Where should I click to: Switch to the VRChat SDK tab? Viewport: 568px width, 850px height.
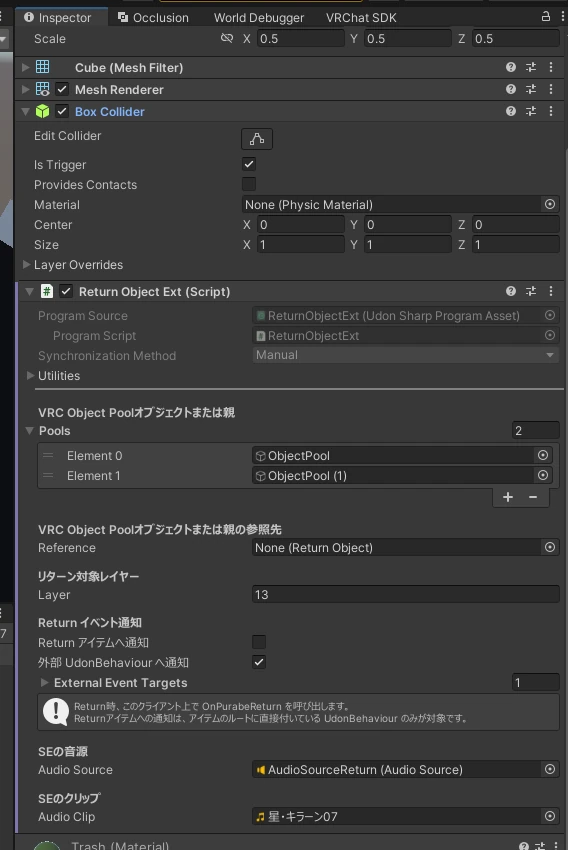(361, 18)
